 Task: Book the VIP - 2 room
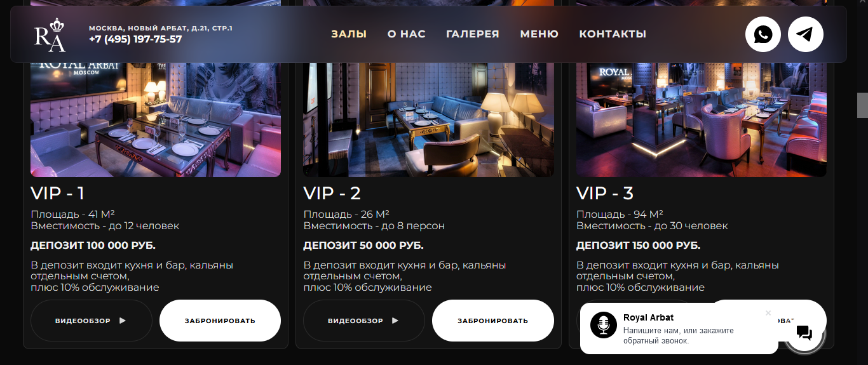coord(492,321)
